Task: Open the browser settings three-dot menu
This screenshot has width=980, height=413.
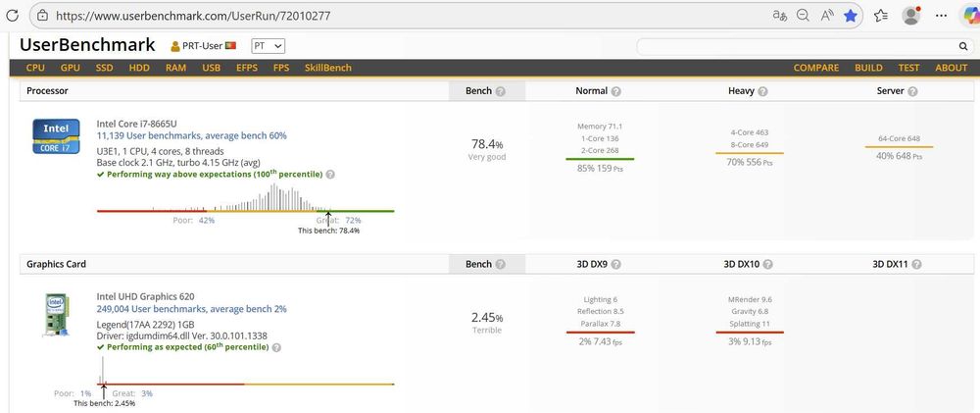Action: [x=941, y=16]
